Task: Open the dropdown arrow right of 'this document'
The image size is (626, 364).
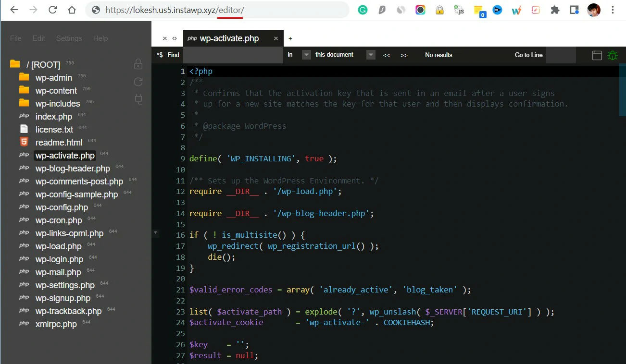Action: pos(371,55)
